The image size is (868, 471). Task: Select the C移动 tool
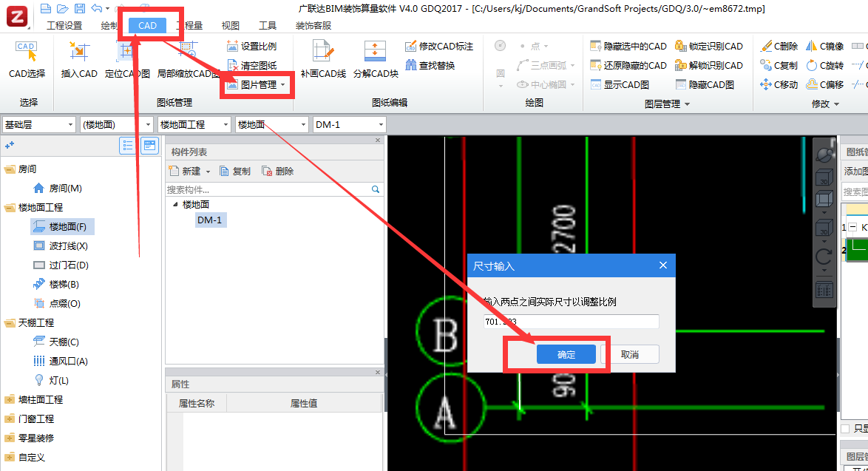779,85
